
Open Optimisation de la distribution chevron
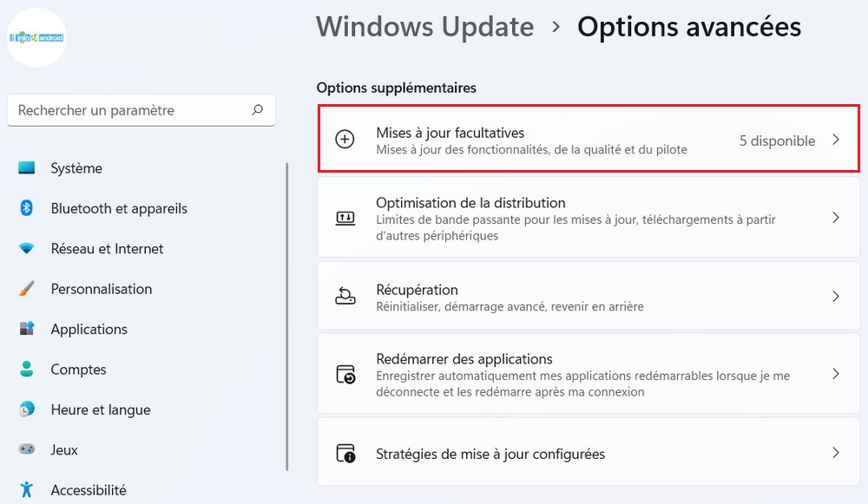pos(836,218)
